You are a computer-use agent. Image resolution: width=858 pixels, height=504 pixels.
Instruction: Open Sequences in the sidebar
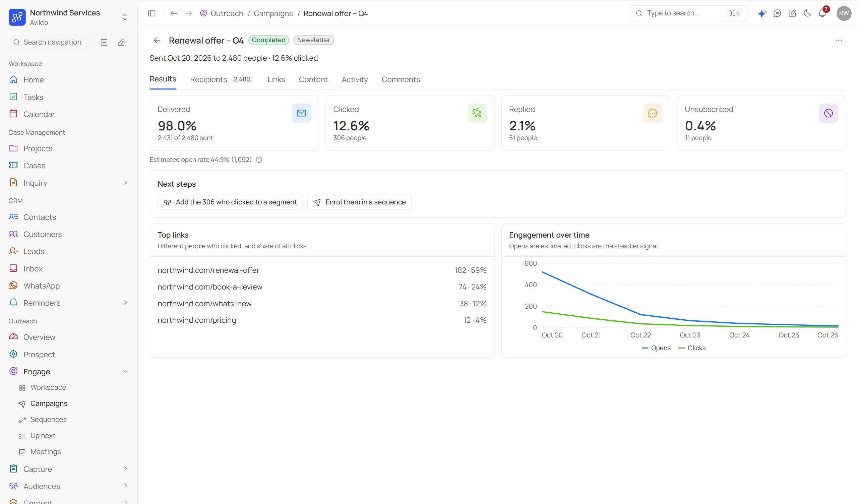[x=48, y=420]
